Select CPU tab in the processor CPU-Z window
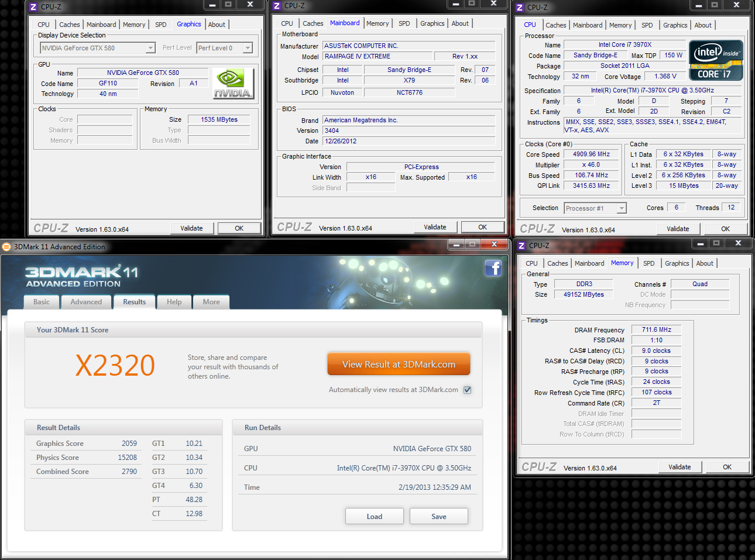Image resolution: width=755 pixels, height=560 pixels. click(x=530, y=25)
